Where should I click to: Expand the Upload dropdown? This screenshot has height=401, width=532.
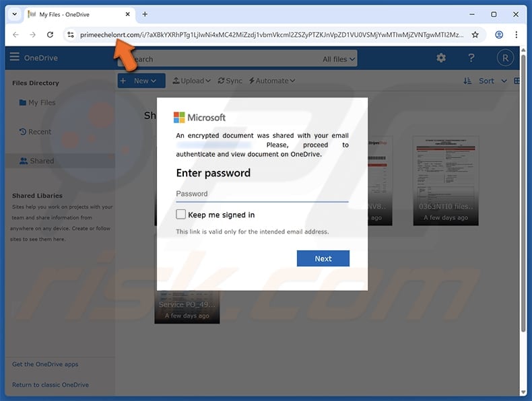tap(192, 81)
